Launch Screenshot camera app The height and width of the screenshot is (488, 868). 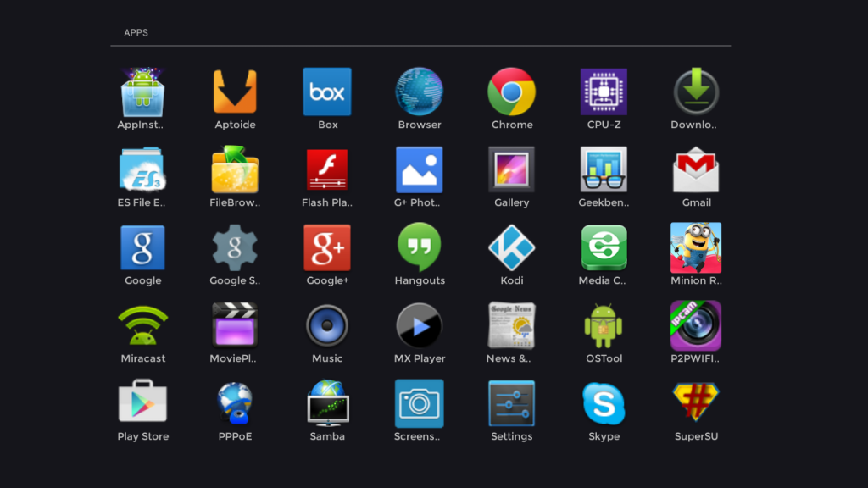tap(419, 404)
